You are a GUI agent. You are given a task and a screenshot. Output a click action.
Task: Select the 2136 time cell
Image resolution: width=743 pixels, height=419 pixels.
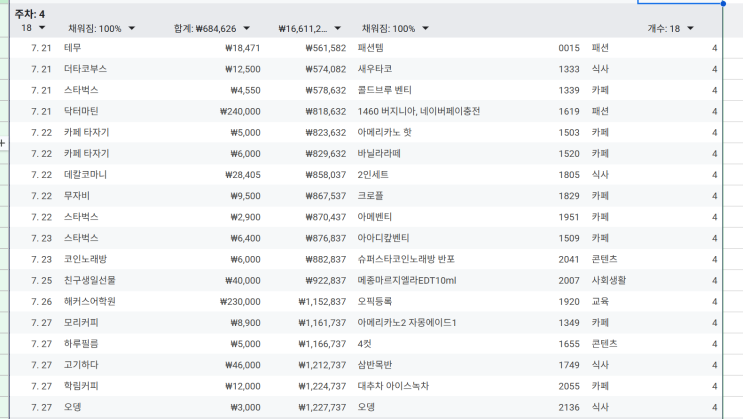click(x=569, y=407)
